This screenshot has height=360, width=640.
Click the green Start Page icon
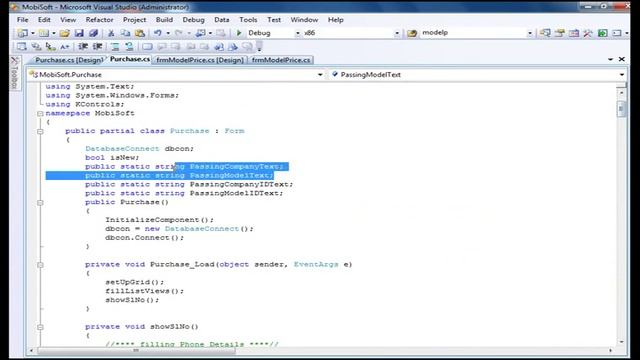[602, 33]
